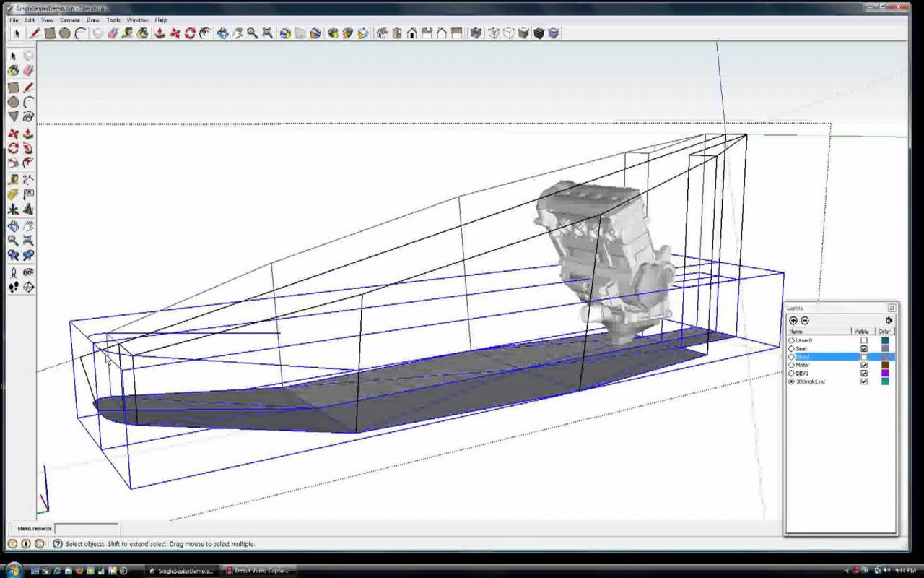Viewport: 924px width, 578px height.
Task: Click the Measurements input box
Action: [x=86, y=529]
